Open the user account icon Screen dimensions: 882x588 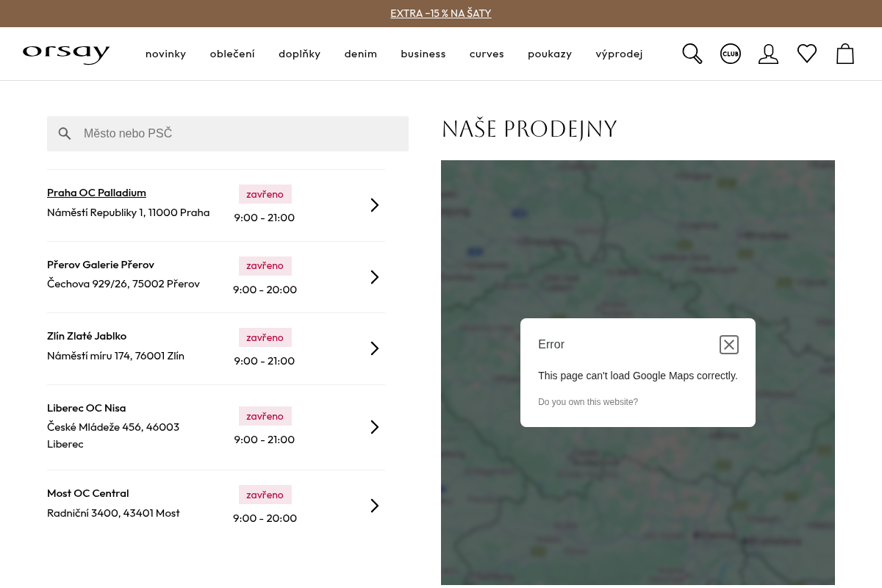768,54
